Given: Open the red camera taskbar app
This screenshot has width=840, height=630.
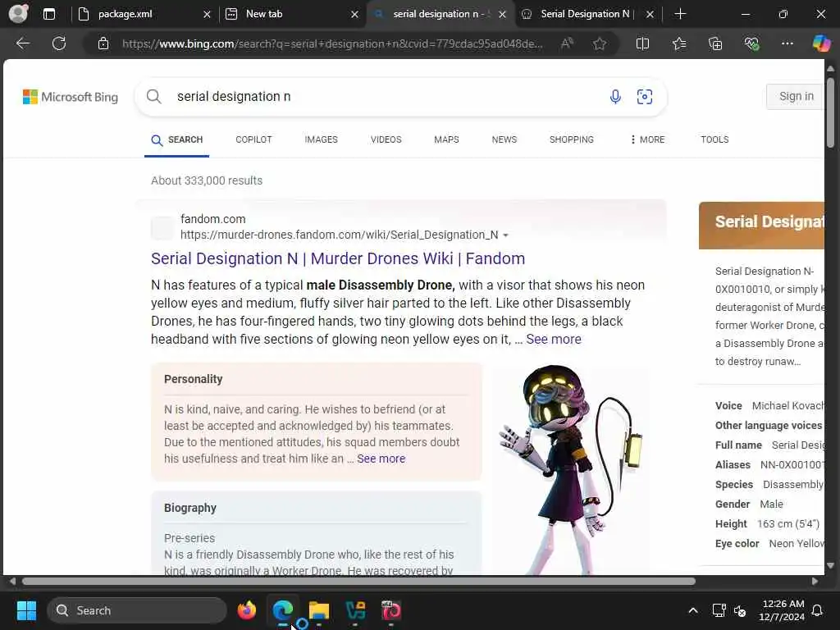Looking at the screenshot, I should 391,610.
